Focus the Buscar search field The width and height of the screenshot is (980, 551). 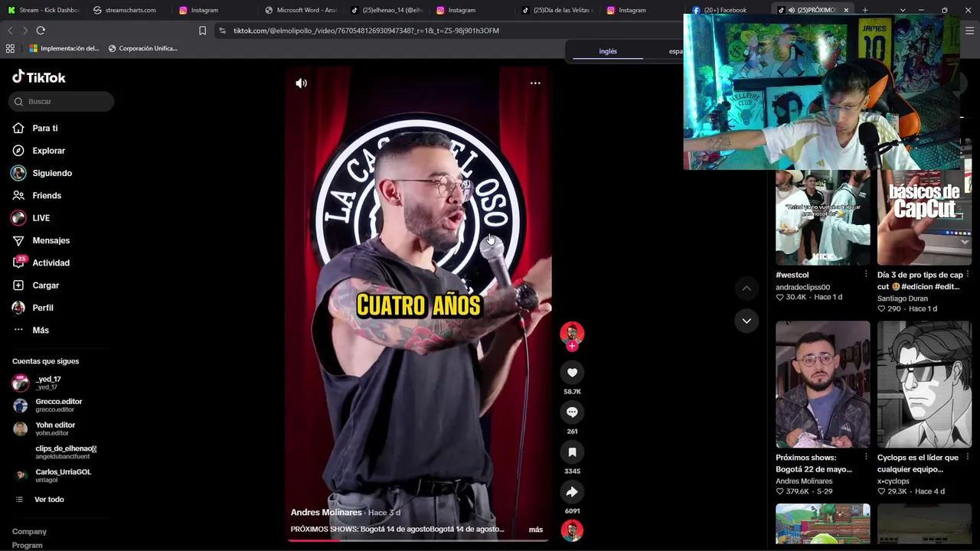(62, 102)
